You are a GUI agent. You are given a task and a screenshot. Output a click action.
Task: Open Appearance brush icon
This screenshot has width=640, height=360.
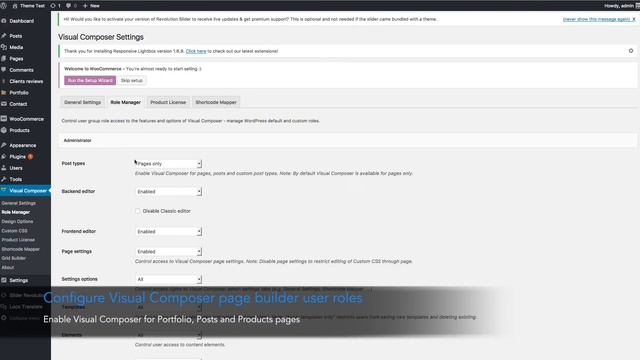[x=4, y=145]
